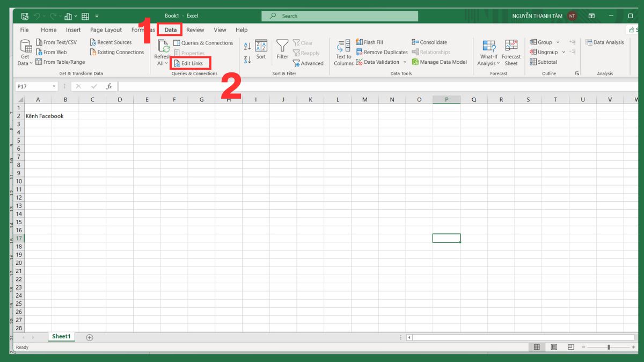Switch to the Review tab

pos(195,30)
